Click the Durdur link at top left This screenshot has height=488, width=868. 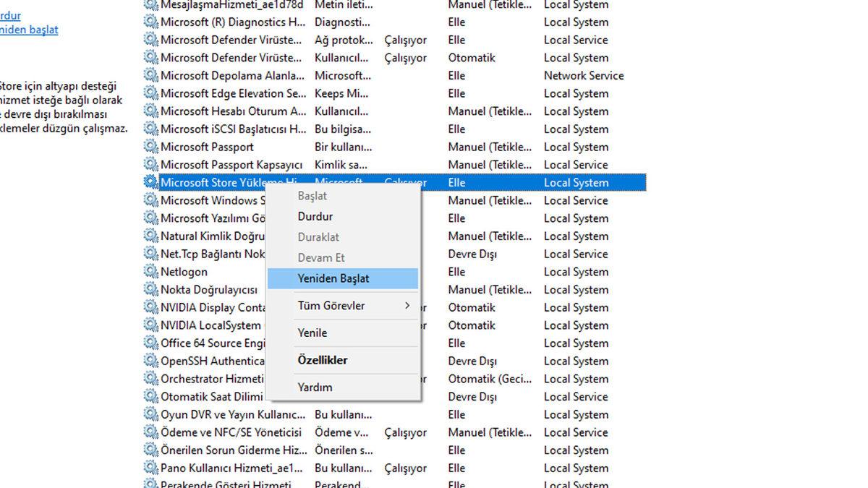(x=10, y=15)
